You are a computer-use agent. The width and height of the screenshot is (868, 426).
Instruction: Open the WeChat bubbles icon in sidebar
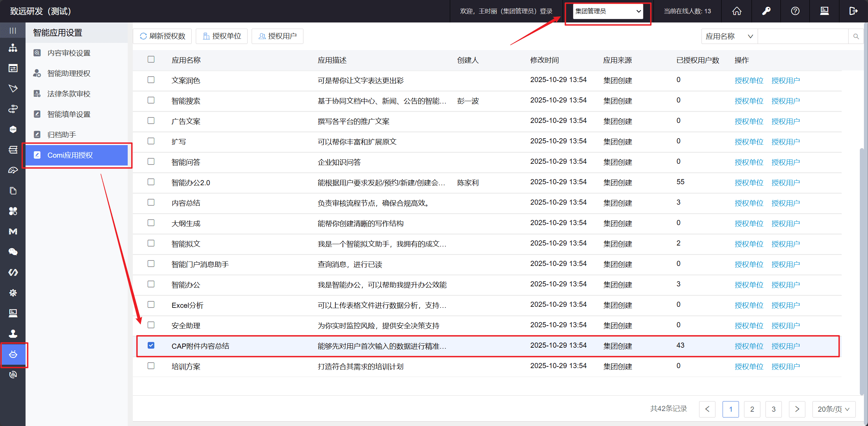tap(13, 252)
